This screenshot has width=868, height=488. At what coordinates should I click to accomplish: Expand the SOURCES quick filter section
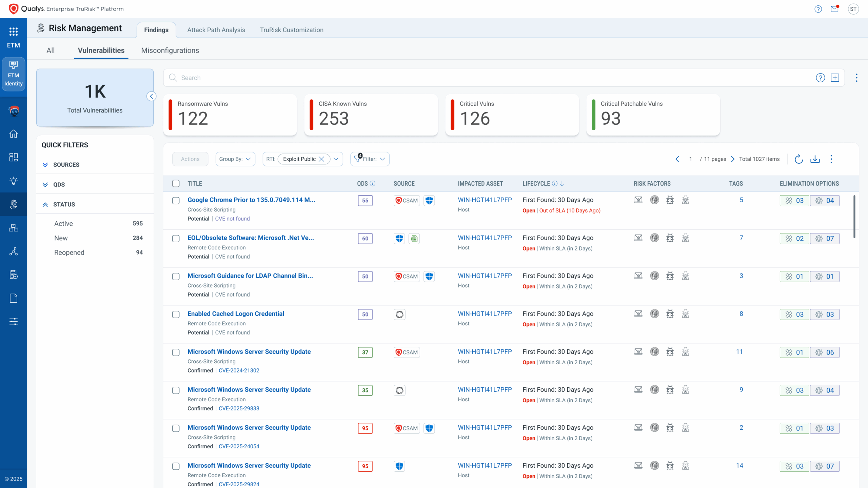[66, 165]
